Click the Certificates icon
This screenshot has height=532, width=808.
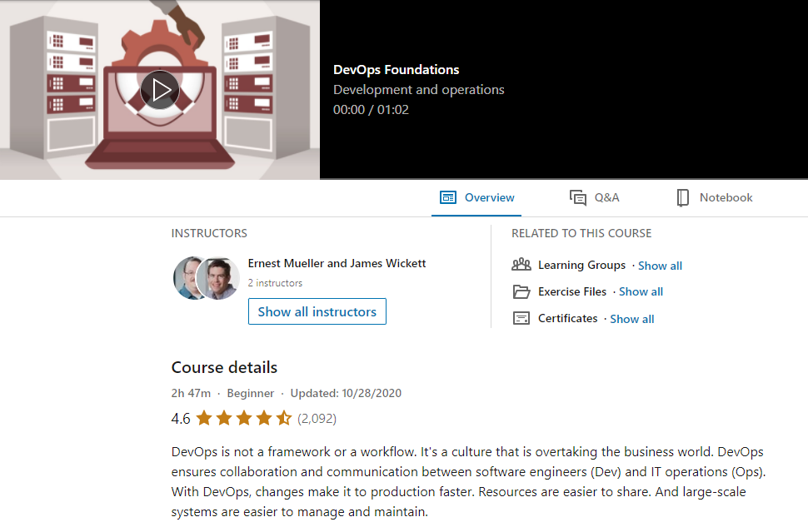click(522, 318)
